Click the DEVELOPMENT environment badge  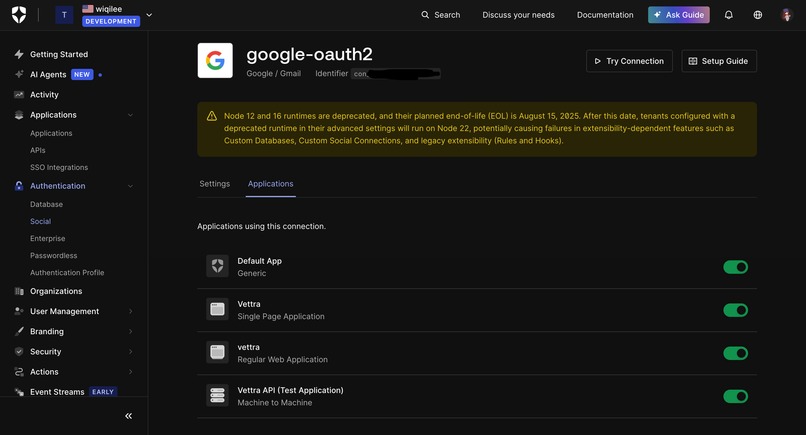pos(111,21)
